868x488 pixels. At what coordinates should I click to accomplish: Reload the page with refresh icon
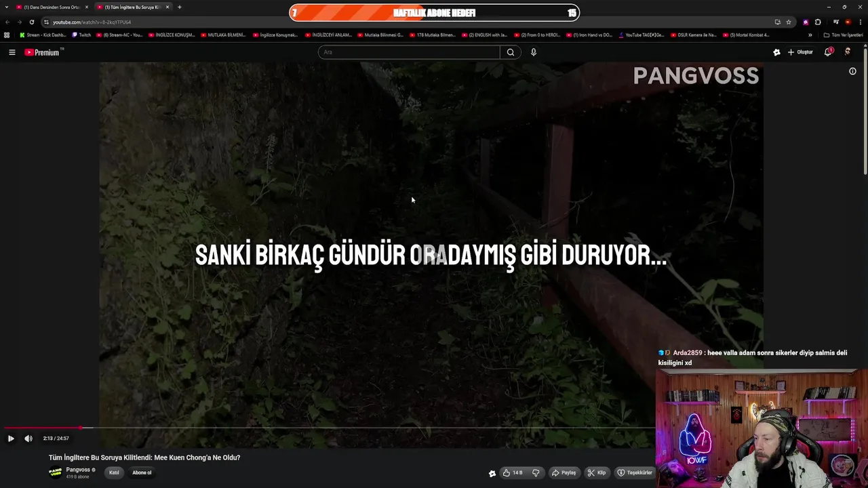[x=31, y=22]
